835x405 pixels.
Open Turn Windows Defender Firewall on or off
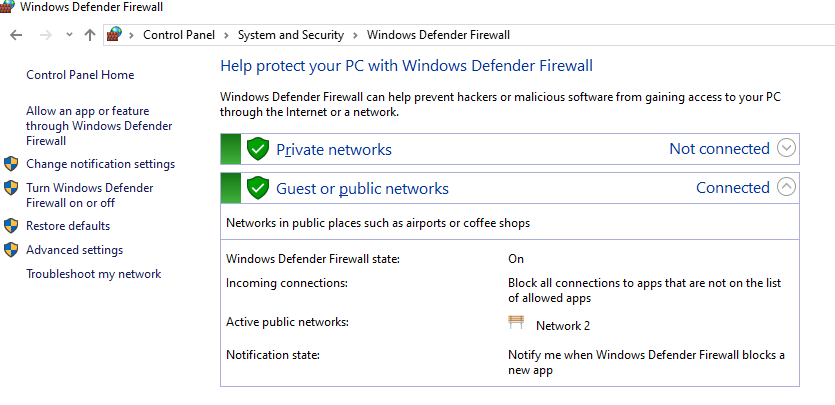point(89,195)
